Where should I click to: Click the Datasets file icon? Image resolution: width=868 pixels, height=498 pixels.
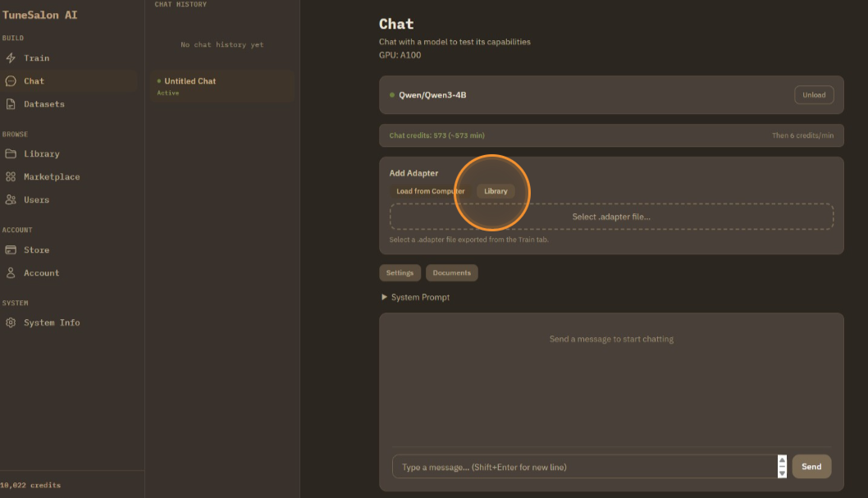tap(11, 104)
